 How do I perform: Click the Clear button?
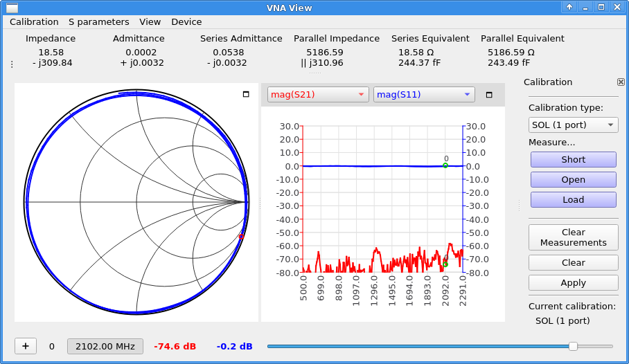(574, 262)
